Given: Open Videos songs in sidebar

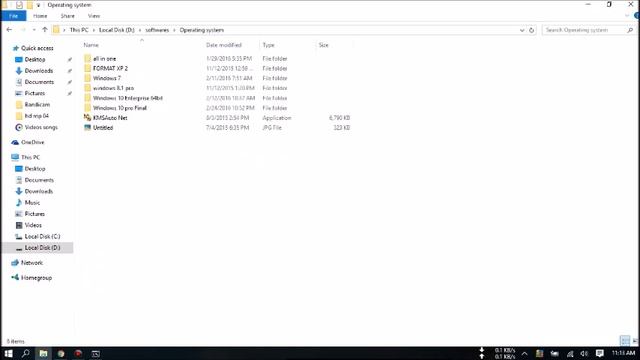Looking at the screenshot, I should pos(41,127).
